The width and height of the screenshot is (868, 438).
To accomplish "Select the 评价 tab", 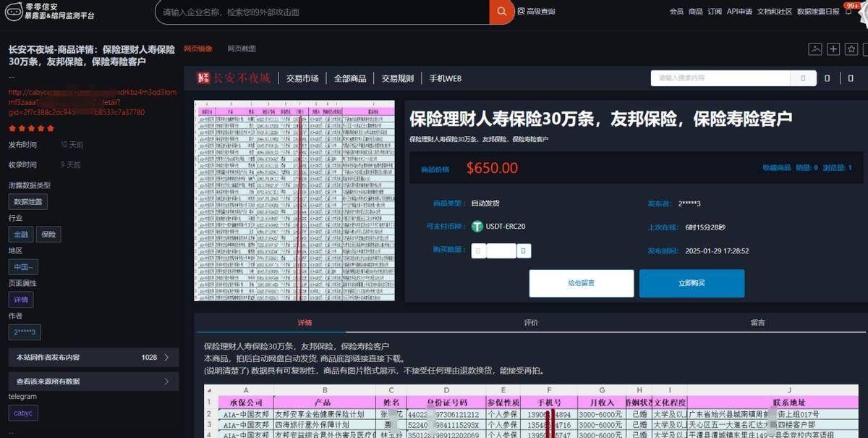I will coord(531,323).
